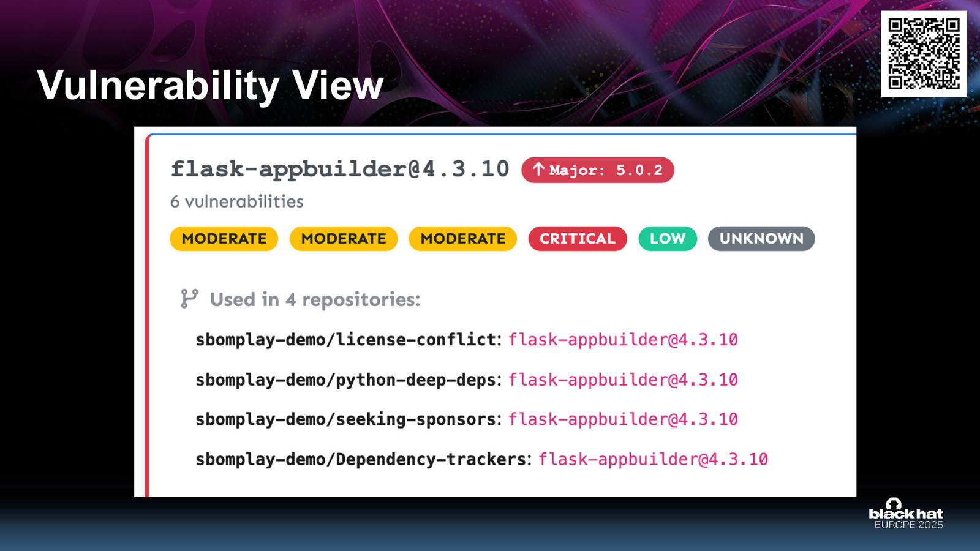Open the flask-appbuilder link for python-deep-deps
Screen dimensions: 980x551
tap(623, 380)
